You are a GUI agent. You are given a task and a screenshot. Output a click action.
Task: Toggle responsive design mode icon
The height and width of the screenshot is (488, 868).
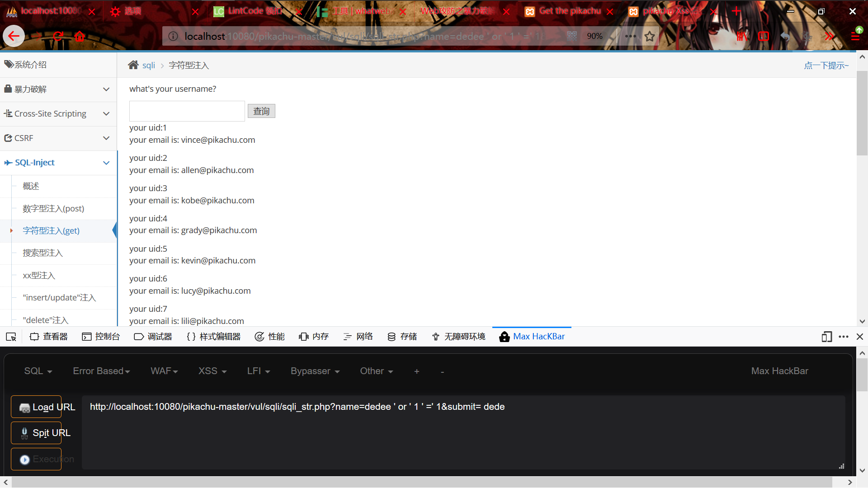[826, 337]
